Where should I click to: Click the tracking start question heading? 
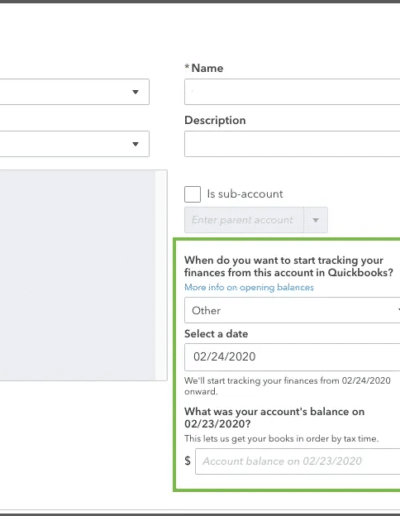click(x=289, y=266)
